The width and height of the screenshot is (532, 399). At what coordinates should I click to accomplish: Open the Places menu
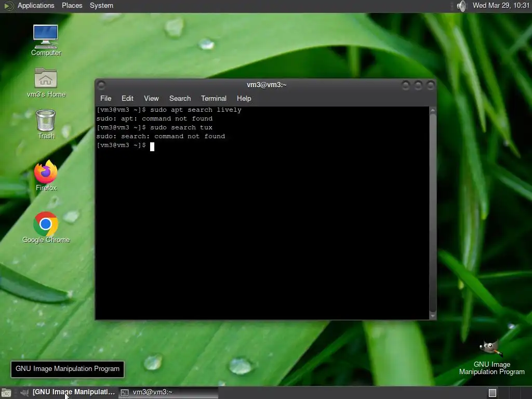(x=72, y=5)
